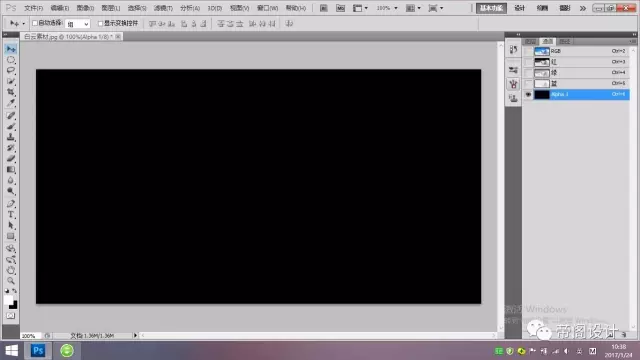This screenshot has height=360, width=640.
Task: Show the Green channel visibility box
Action: point(528,73)
